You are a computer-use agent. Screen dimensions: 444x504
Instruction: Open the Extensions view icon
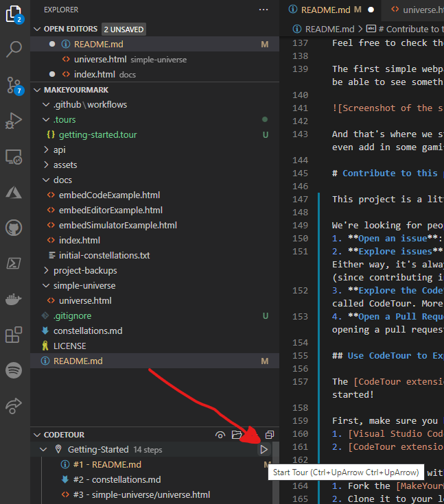[x=14, y=335]
